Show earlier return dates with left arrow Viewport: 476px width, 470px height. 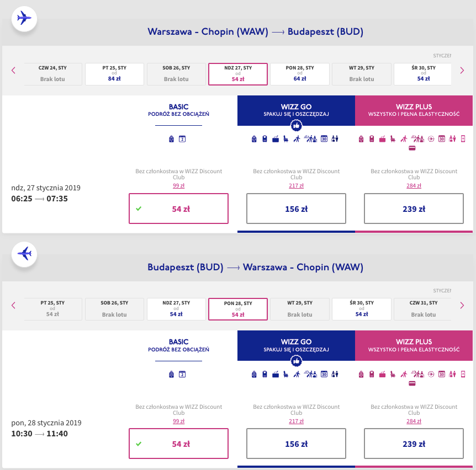coord(13,306)
